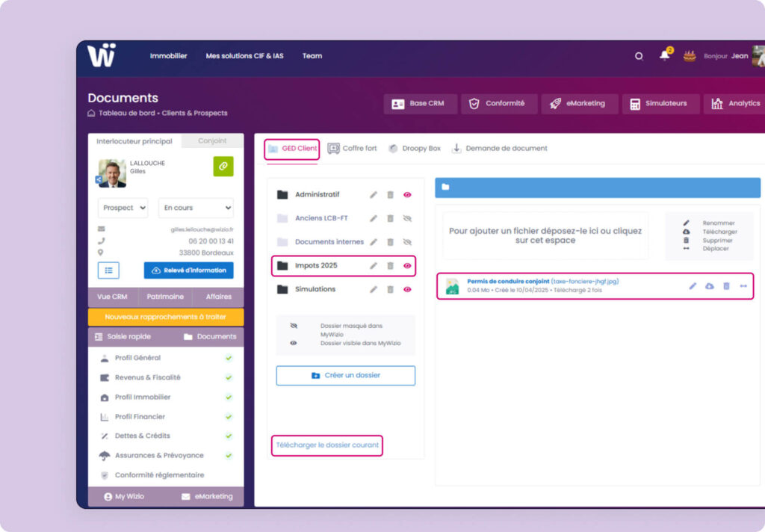
Task: Delete the Documents internes folder
Action: pos(390,241)
